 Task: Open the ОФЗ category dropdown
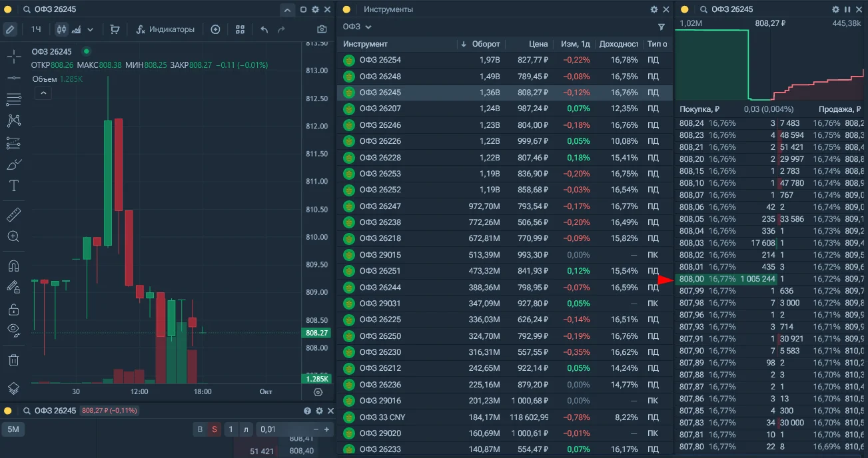[x=357, y=27]
